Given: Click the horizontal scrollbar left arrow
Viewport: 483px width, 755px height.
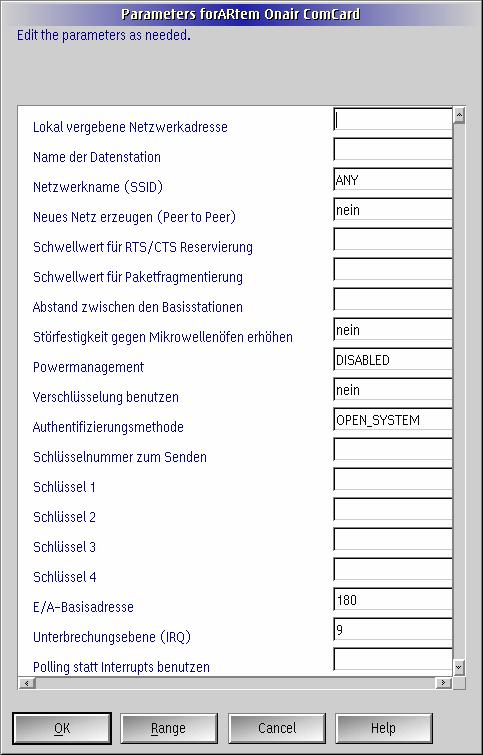Looking at the screenshot, I should pos(27,683).
